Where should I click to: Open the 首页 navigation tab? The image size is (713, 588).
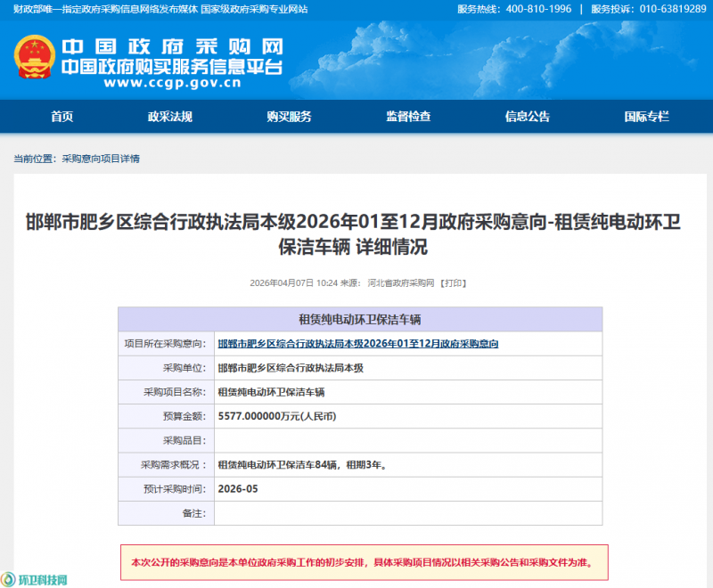point(61,117)
